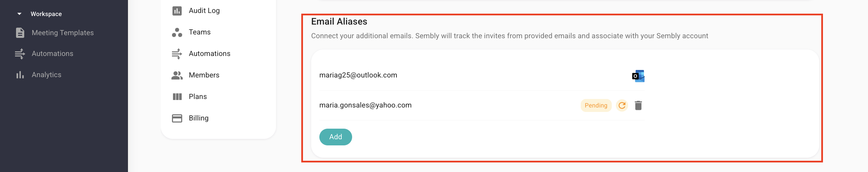Image resolution: width=868 pixels, height=172 pixels.
Task: Add a new email alias
Action: click(x=336, y=137)
